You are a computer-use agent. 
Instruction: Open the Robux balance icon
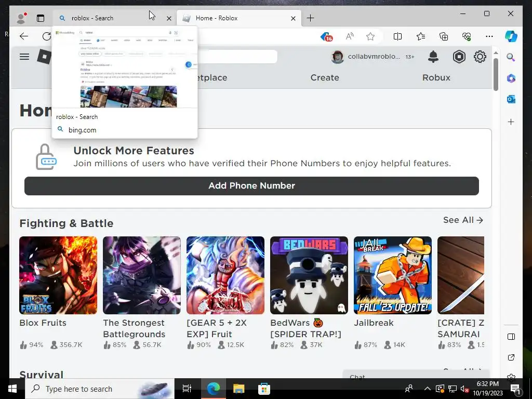point(459,57)
